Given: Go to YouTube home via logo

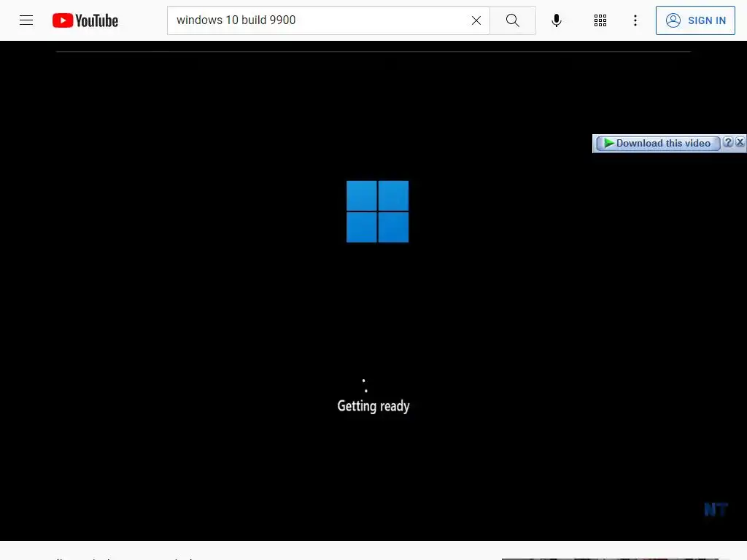Looking at the screenshot, I should pyautogui.click(x=85, y=20).
